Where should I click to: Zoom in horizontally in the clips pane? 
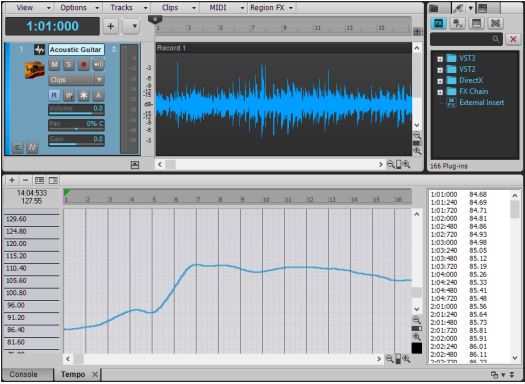(x=406, y=164)
